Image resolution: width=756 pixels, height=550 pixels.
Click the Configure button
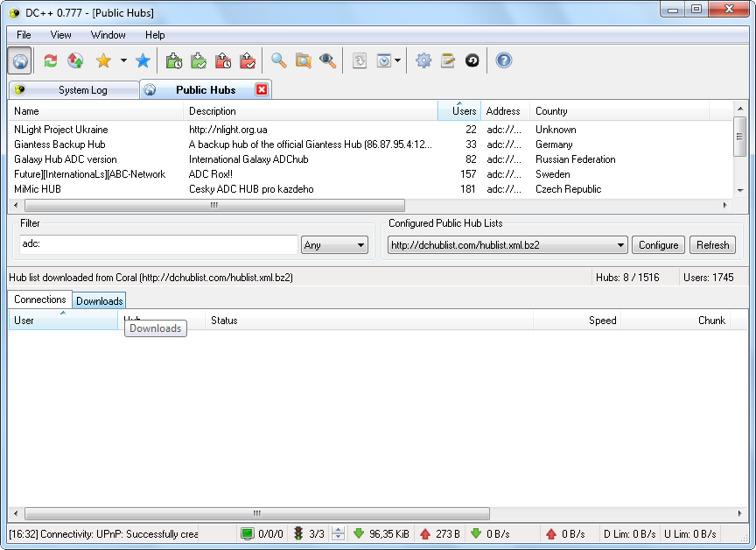(x=658, y=245)
